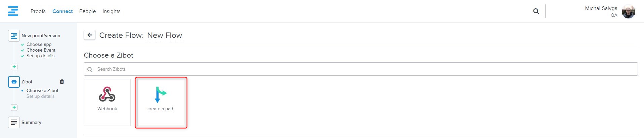The height and width of the screenshot is (138, 644).
Task: Add a step below the Zibot step
Action: pyautogui.click(x=14, y=108)
